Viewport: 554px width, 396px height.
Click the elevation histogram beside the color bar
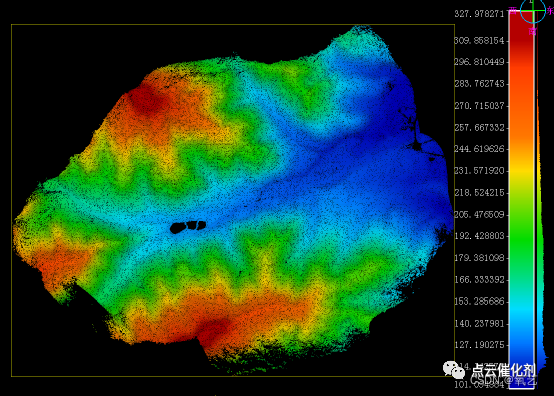(539, 230)
